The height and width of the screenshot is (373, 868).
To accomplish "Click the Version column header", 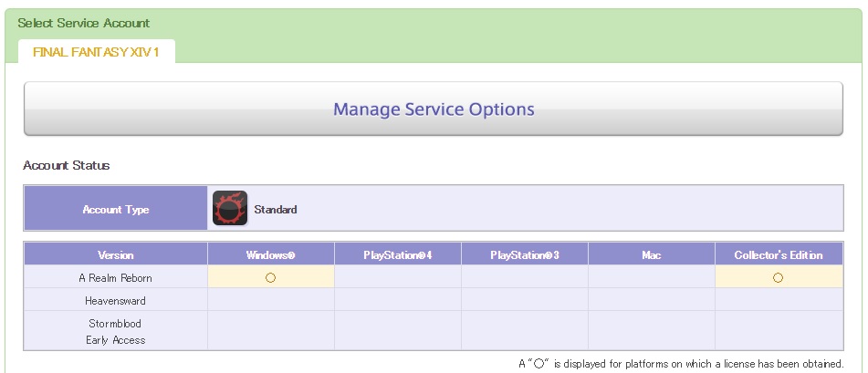I will (x=116, y=254).
